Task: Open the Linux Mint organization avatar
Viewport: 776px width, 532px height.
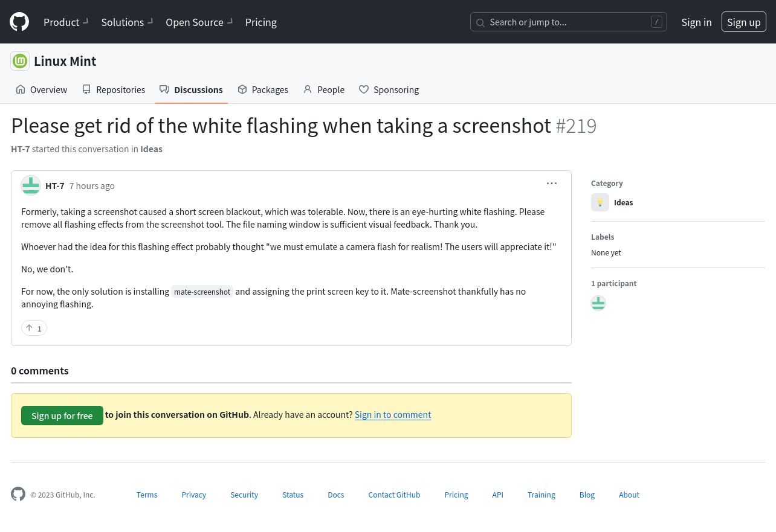Action: click(x=20, y=61)
